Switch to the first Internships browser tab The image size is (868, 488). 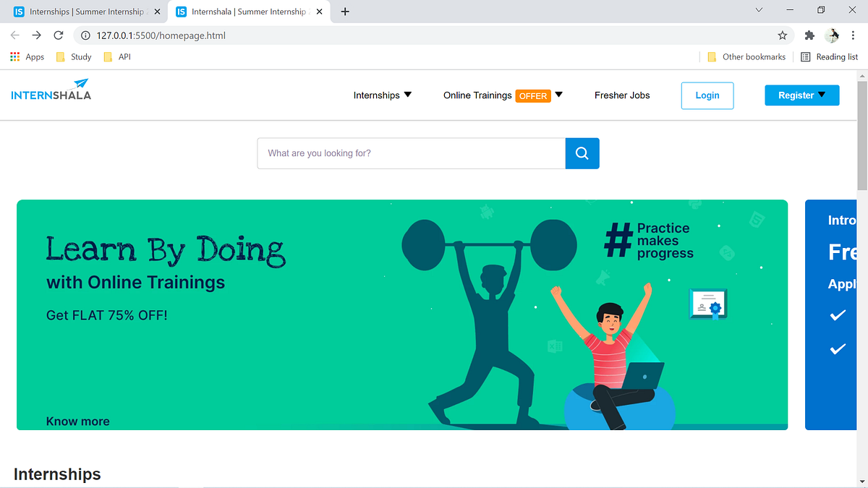point(83,11)
